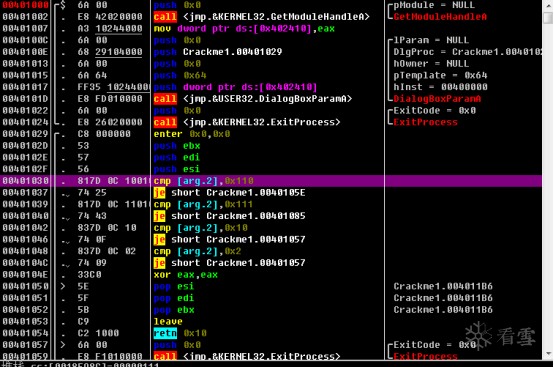Image resolution: width=554 pixels, height=367 pixels.
Task: Select address cell 00401002
Action: tap(25, 17)
